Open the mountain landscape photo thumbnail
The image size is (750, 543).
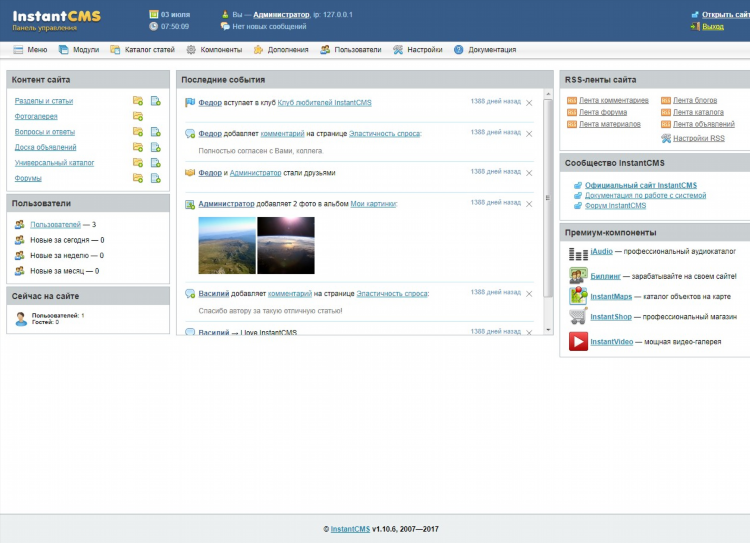click(x=227, y=245)
